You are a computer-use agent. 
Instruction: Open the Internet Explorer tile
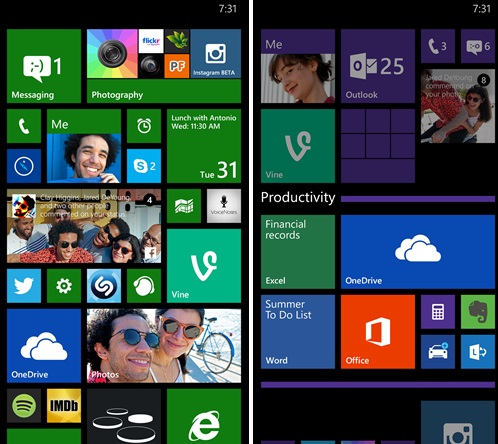[x=204, y=416]
